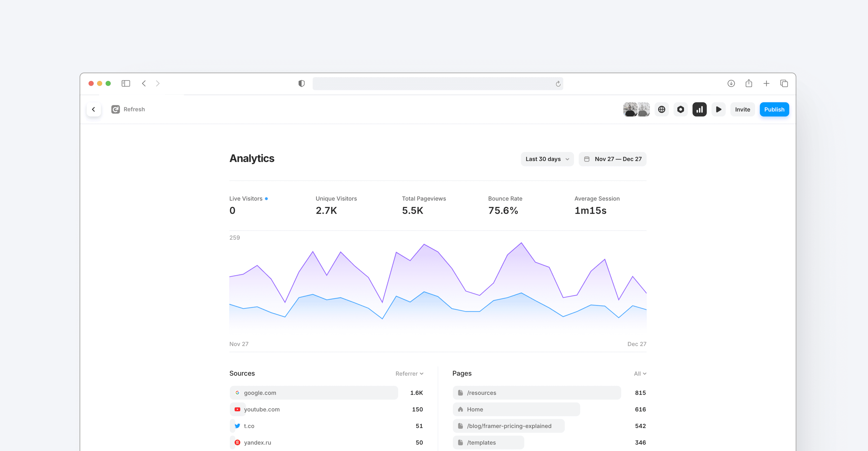Click the Analytics page heading
Image resolution: width=868 pixels, height=451 pixels.
click(x=252, y=159)
